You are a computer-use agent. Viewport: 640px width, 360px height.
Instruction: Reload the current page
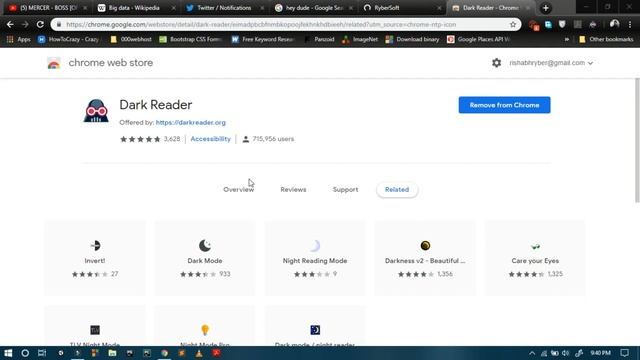40,24
